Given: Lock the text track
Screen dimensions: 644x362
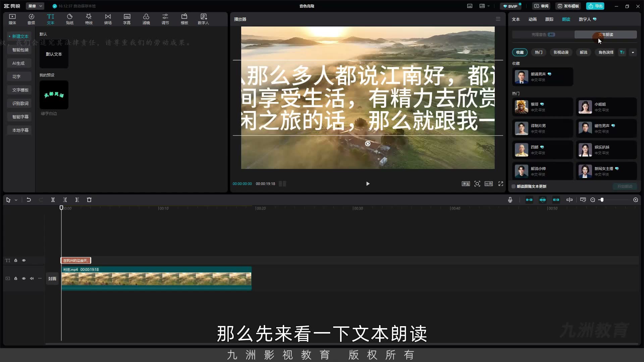Looking at the screenshot, I should pyautogui.click(x=16, y=260).
